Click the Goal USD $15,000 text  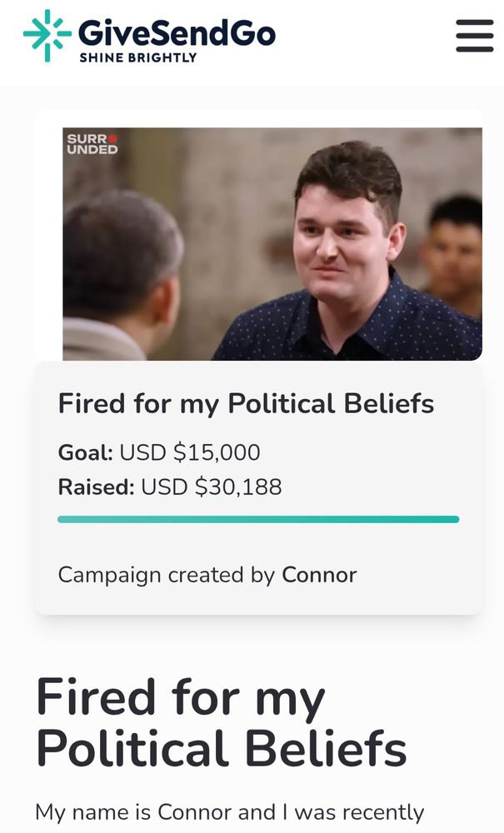(159, 452)
